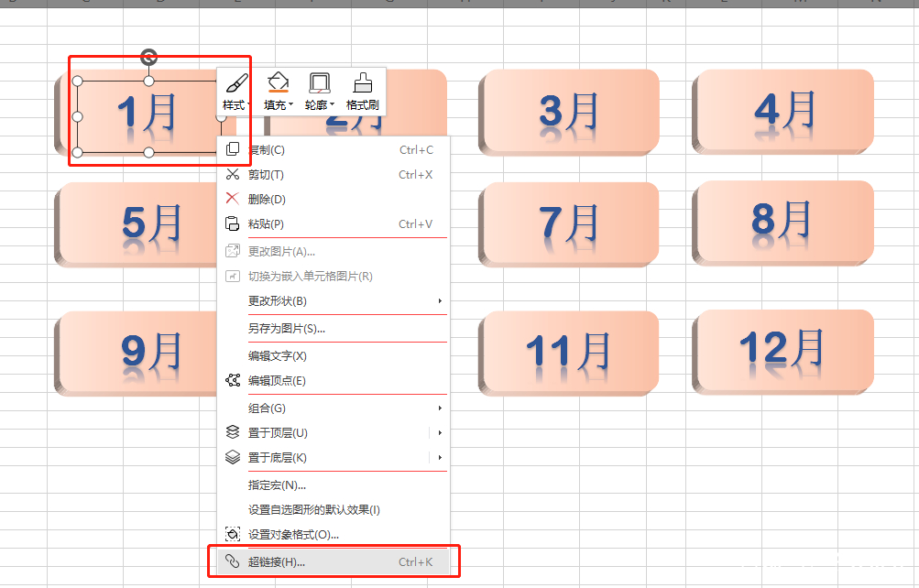Click the 5月 month button shape
Screen dimensions: 919x588
coord(136,223)
